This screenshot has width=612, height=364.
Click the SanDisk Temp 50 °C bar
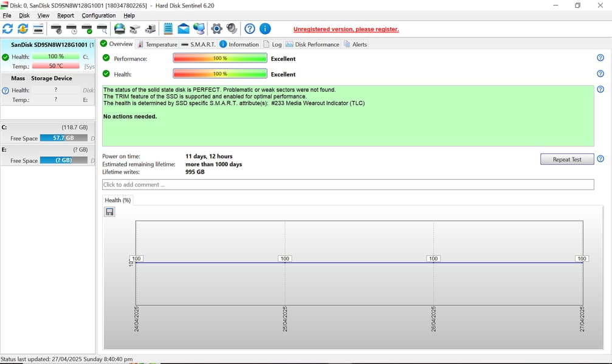56,66
